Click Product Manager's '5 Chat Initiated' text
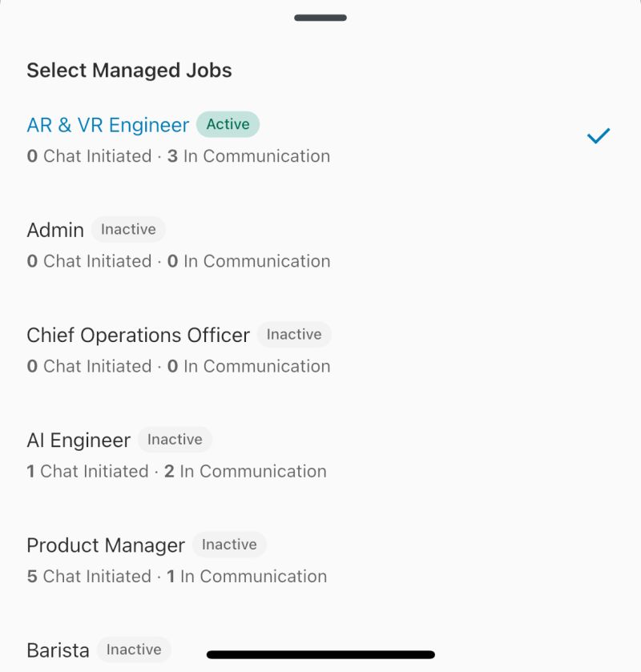 tap(88, 577)
